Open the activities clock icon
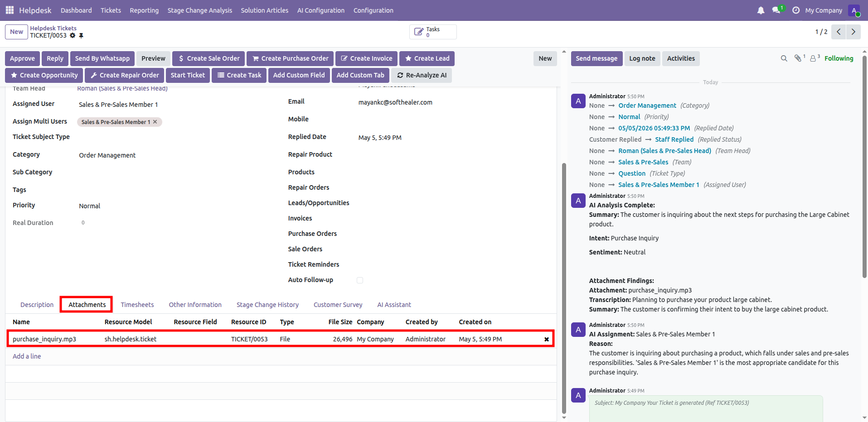 coord(796,10)
